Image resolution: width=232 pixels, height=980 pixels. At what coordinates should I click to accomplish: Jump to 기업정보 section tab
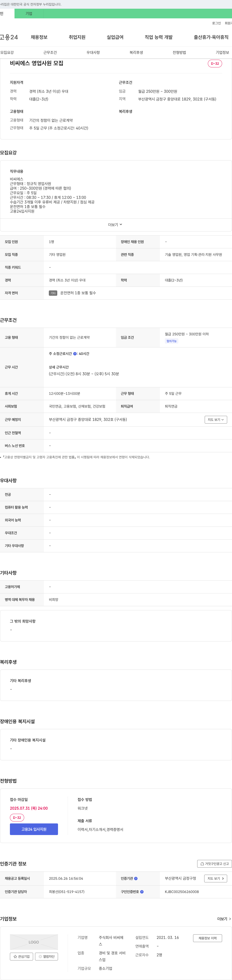click(223, 52)
